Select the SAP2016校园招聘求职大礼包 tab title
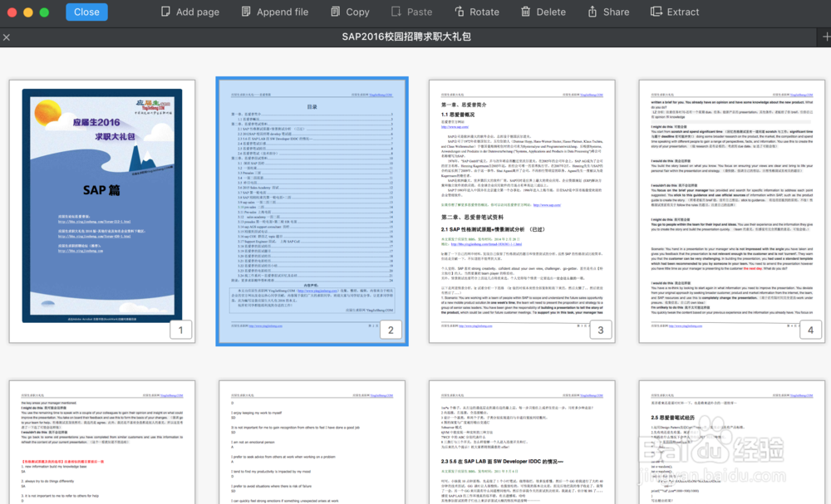 406,37
